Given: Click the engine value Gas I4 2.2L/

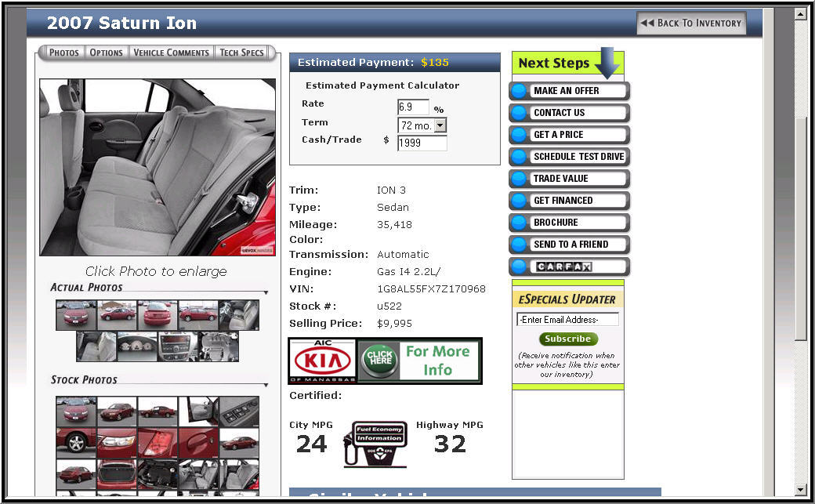Looking at the screenshot, I should pyautogui.click(x=408, y=272).
